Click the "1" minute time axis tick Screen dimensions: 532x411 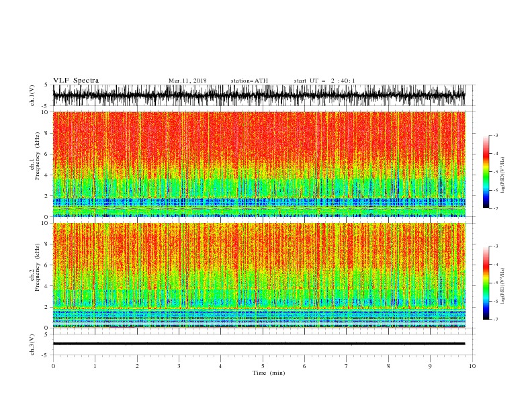95,366
